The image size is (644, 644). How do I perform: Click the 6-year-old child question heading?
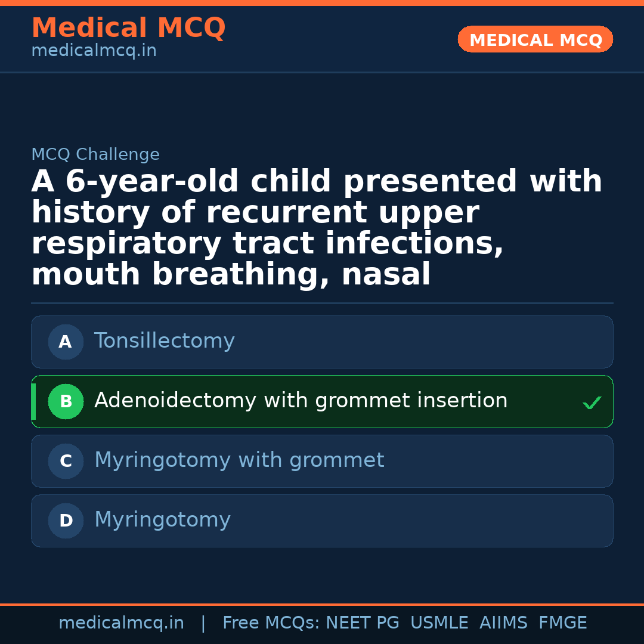[317, 228]
